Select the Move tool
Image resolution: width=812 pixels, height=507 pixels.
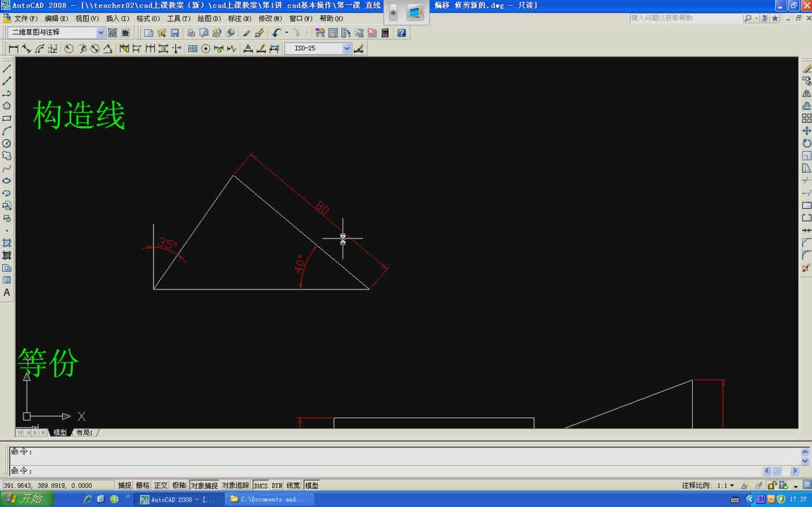[807, 131]
